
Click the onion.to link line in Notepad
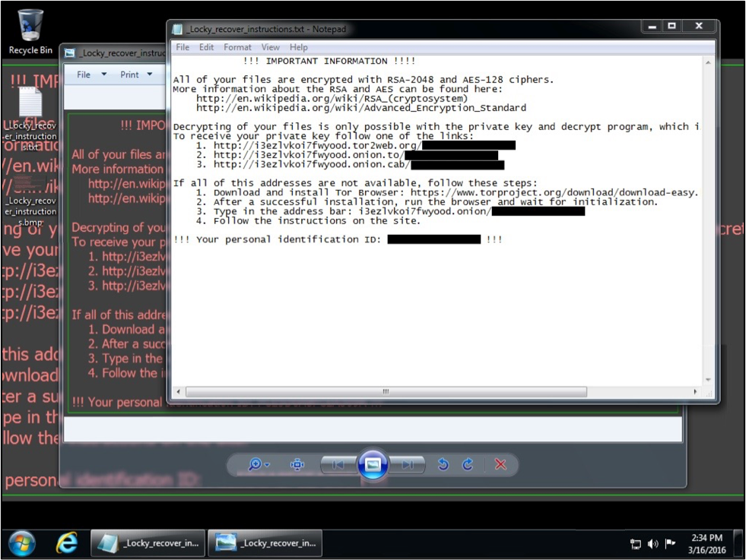point(348,155)
